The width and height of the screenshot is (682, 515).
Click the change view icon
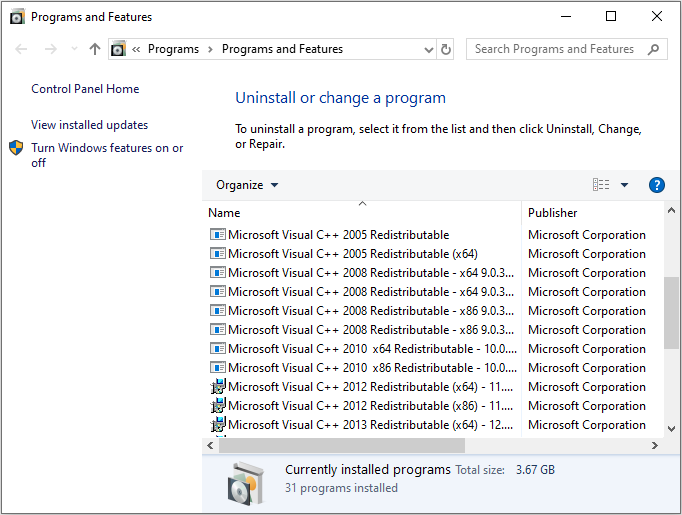pyautogui.click(x=601, y=185)
